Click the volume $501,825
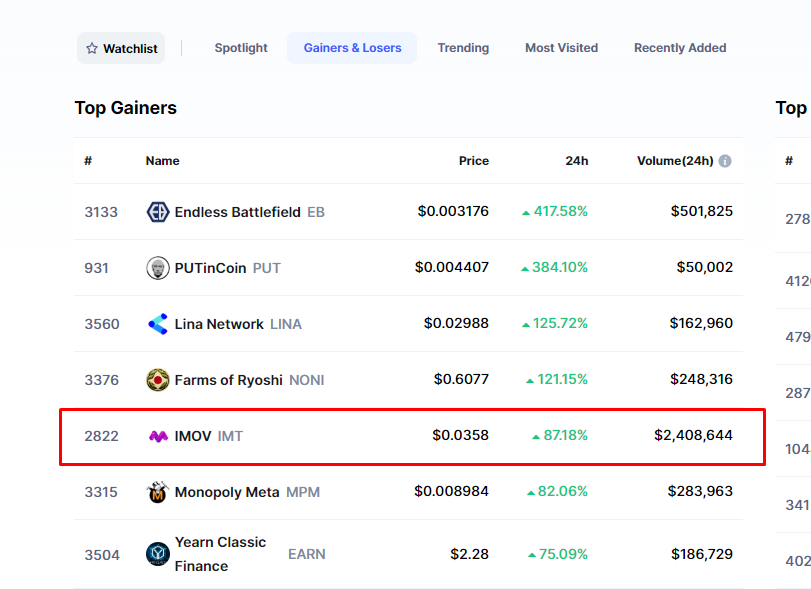The width and height of the screenshot is (811, 589). (x=702, y=211)
